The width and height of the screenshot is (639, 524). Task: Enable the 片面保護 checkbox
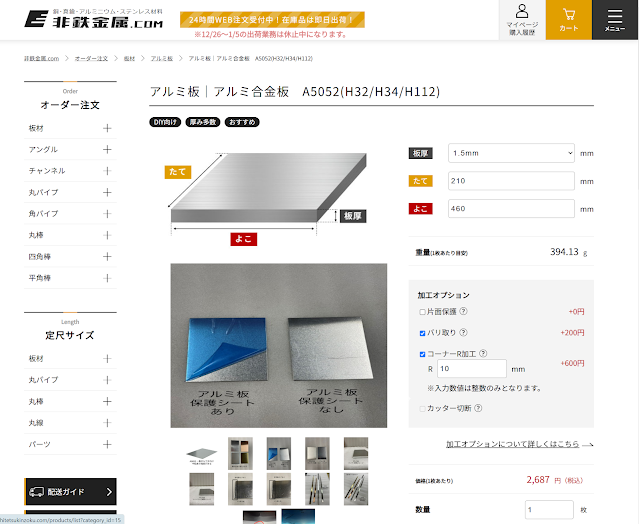pyautogui.click(x=422, y=312)
